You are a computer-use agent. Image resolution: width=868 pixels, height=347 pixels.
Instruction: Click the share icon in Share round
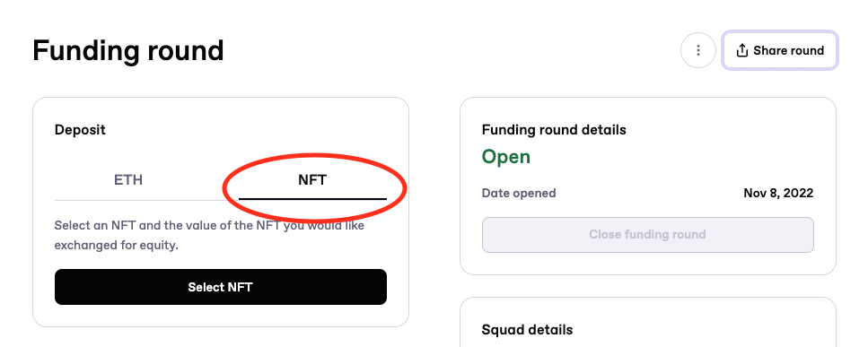741,50
